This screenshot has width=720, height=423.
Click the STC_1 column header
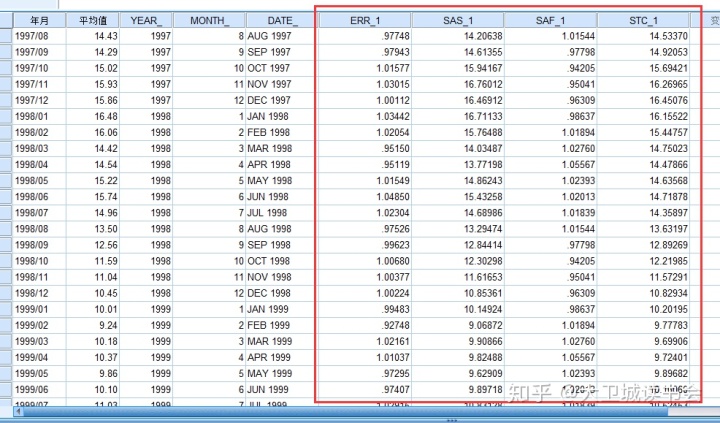pyautogui.click(x=643, y=21)
